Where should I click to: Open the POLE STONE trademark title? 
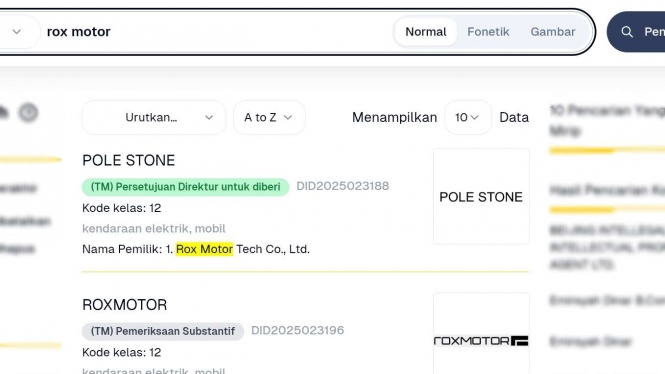[x=129, y=160]
